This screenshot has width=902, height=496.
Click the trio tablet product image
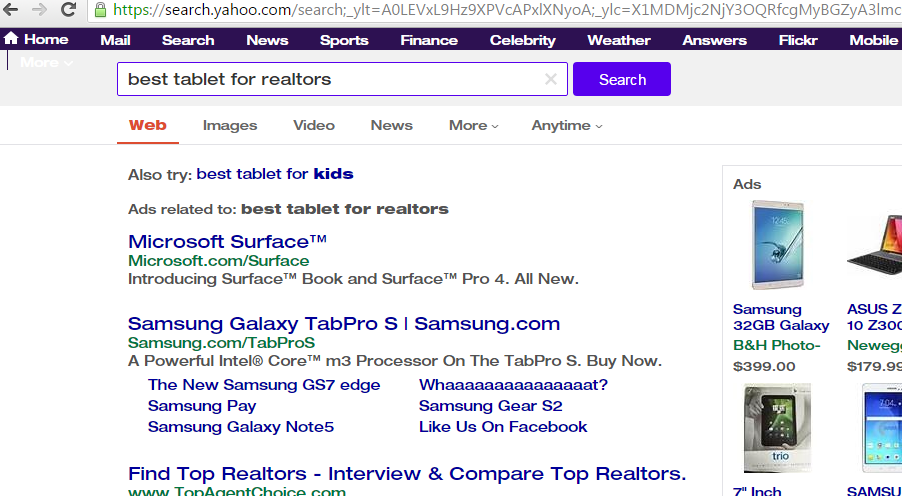coord(777,428)
